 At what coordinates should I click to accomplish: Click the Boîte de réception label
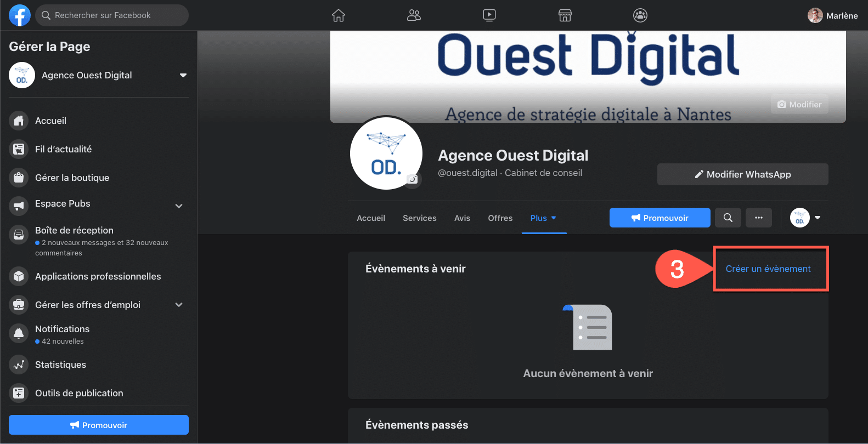74,230
